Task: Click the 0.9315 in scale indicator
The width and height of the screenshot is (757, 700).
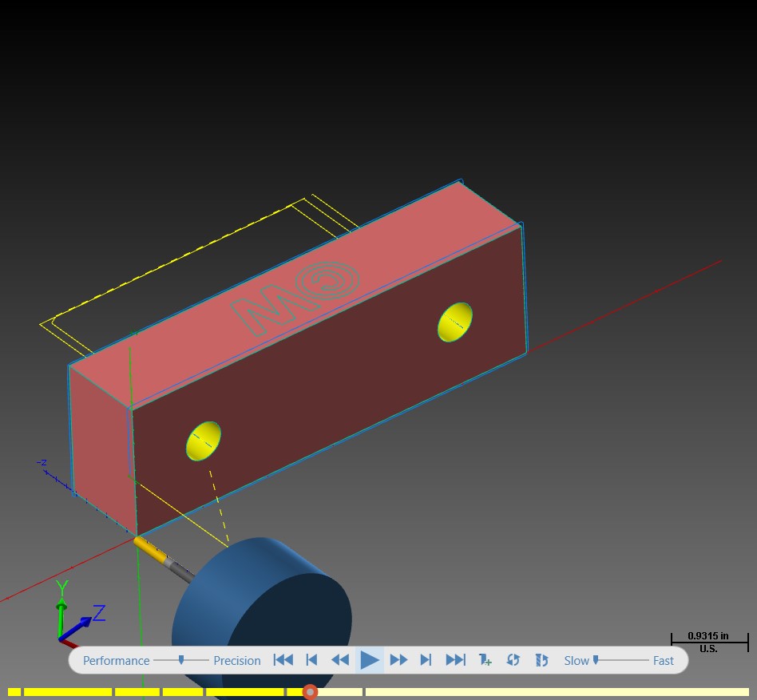Action: pyautogui.click(x=709, y=642)
